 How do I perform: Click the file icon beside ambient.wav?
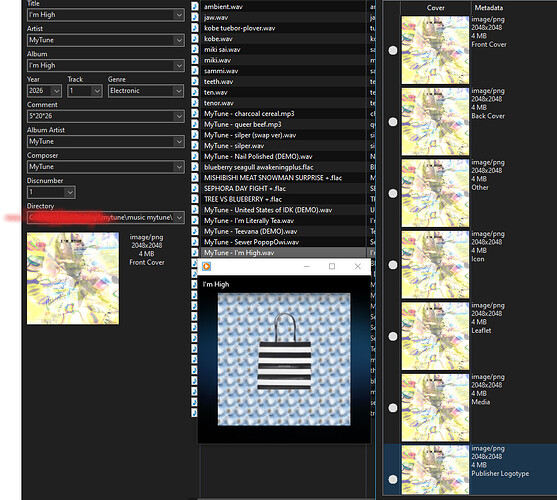[x=195, y=6]
